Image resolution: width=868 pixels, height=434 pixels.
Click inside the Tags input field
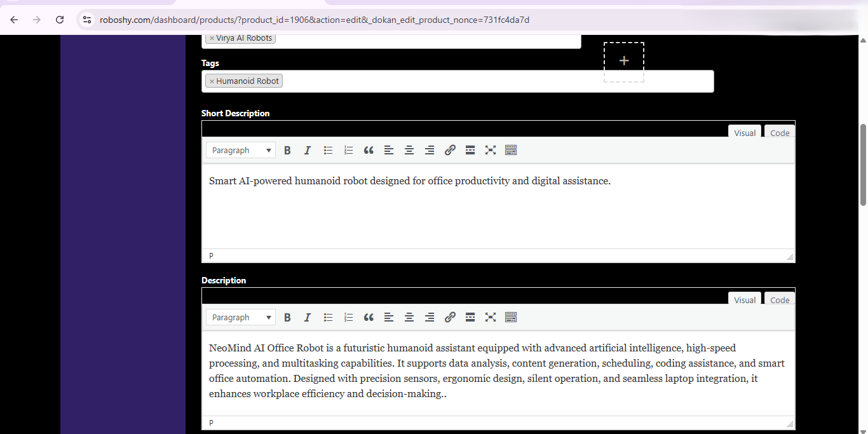coord(496,81)
